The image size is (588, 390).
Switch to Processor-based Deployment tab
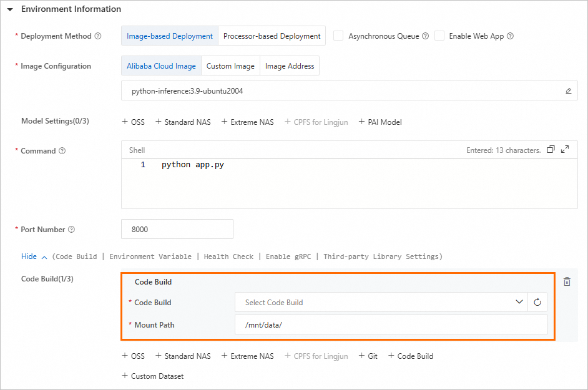click(272, 36)
